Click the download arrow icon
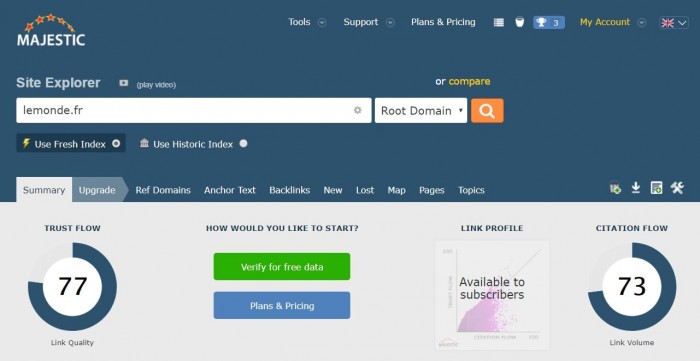The width and height of the screenshot is (700, 361). click(636, 188)
